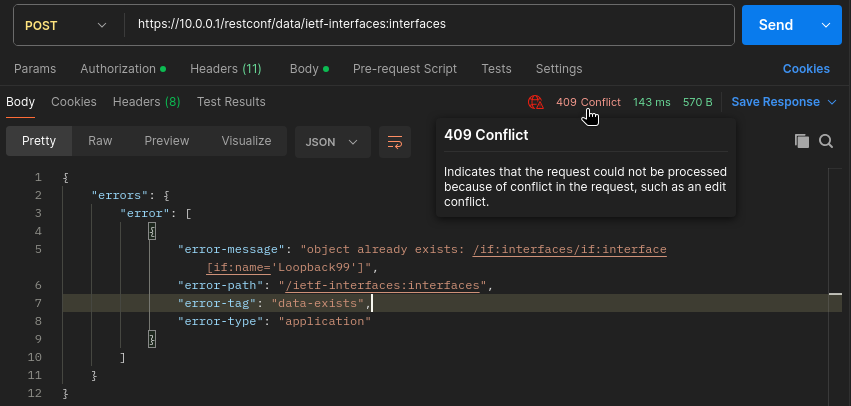Screen dimensions: 851x406
Task: Click the red network globe icon
Action: [x=536, y=102]
